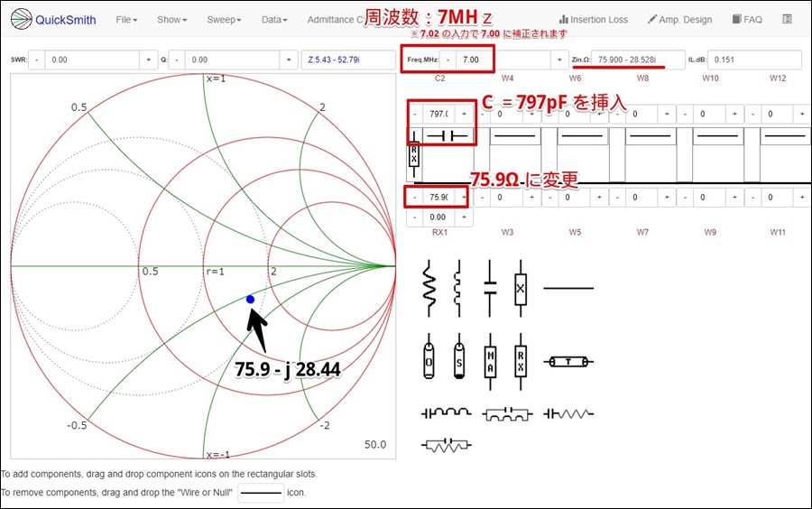Pick the transmission line T component icon

click(568, 361)
